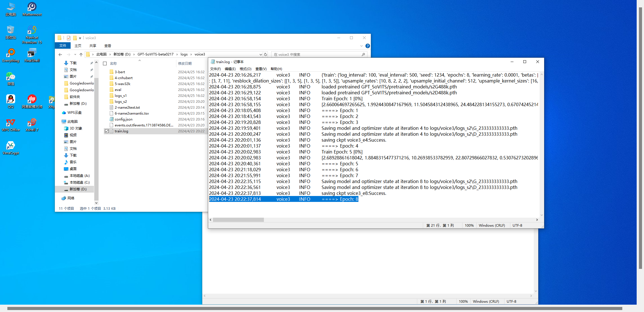This screenshot has height=312, width=644.
Task: Switch to the 查看 ribbon tab
Action: [107, 46]
